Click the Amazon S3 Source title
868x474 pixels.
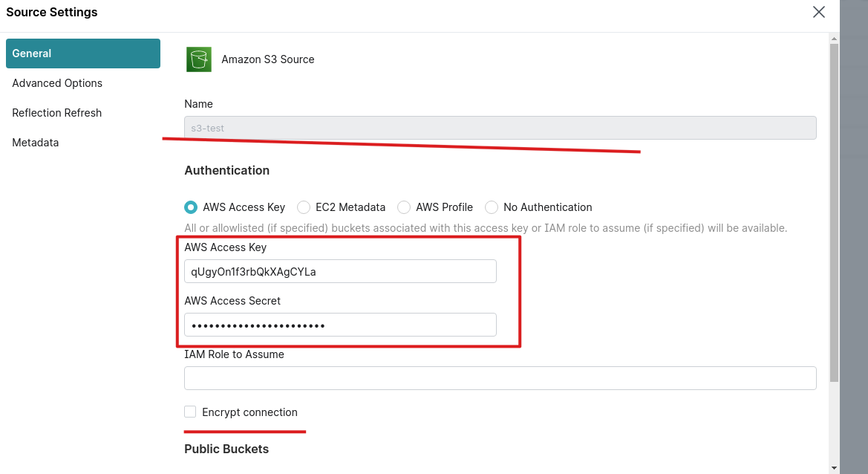268,59
